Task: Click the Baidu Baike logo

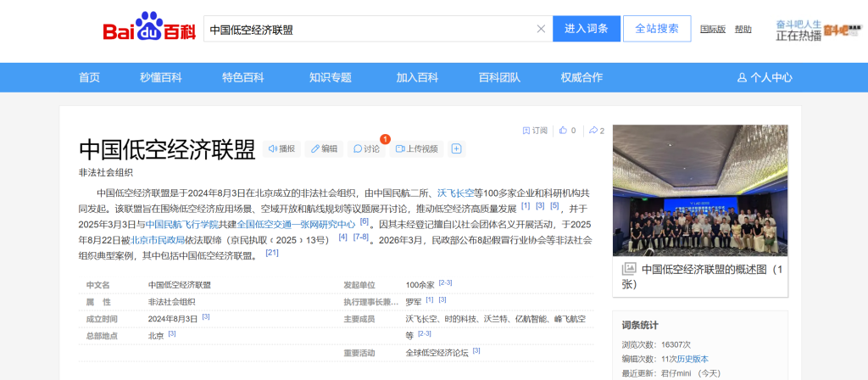Action: tap(149, 28)
